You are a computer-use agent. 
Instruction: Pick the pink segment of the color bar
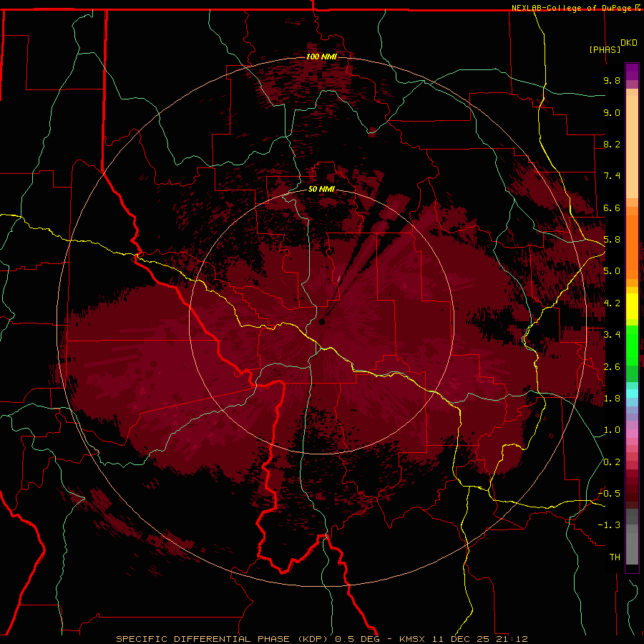point(632,434)
